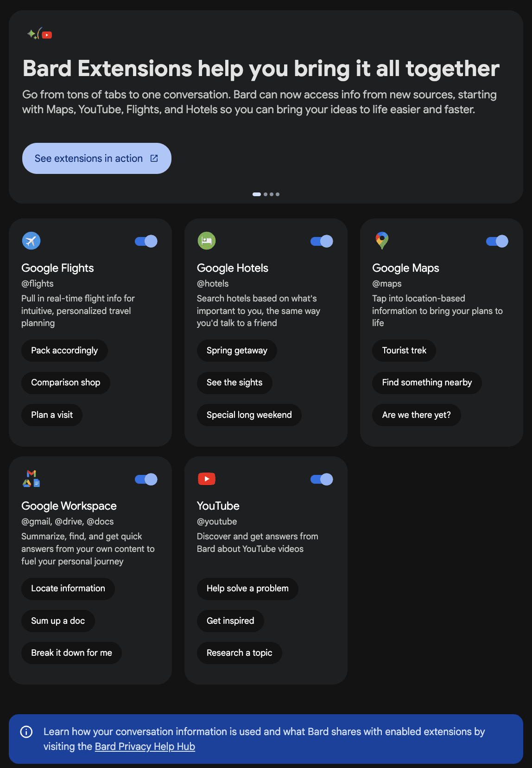Disable the YouTube extension toggle
This screenshot has height=768, width=532.
pos(321,479)
